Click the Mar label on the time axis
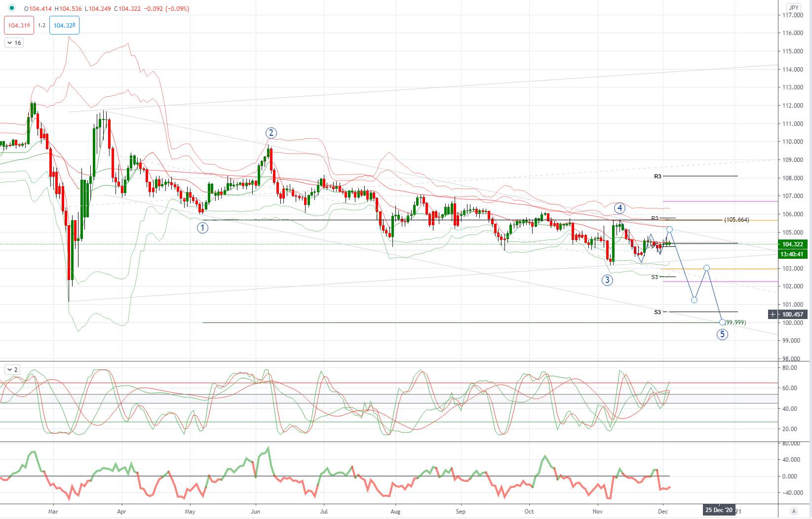Viewport: 812px width, 519px height. coord(53,511)
